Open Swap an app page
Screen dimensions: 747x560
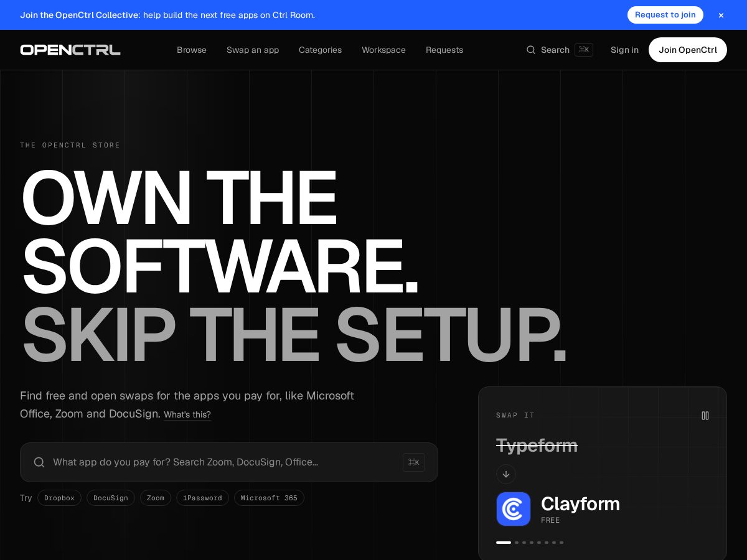[x=253, y=50]
